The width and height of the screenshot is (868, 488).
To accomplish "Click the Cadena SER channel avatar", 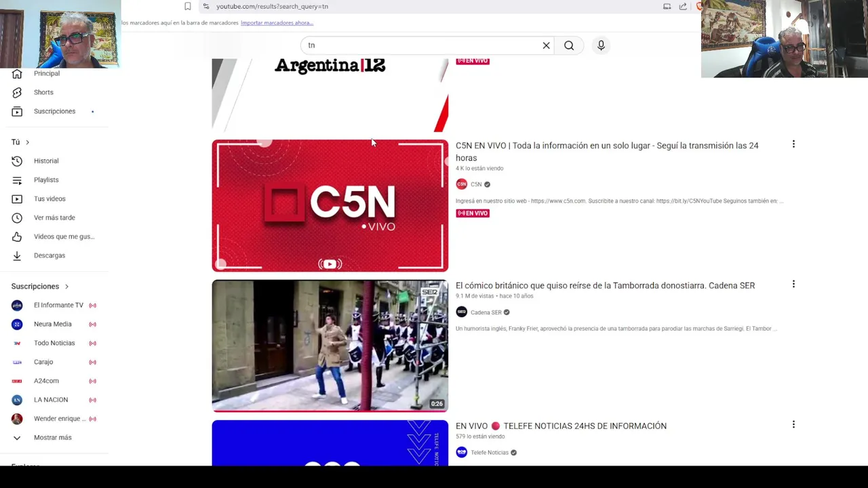I will click(x=462, y=312).
